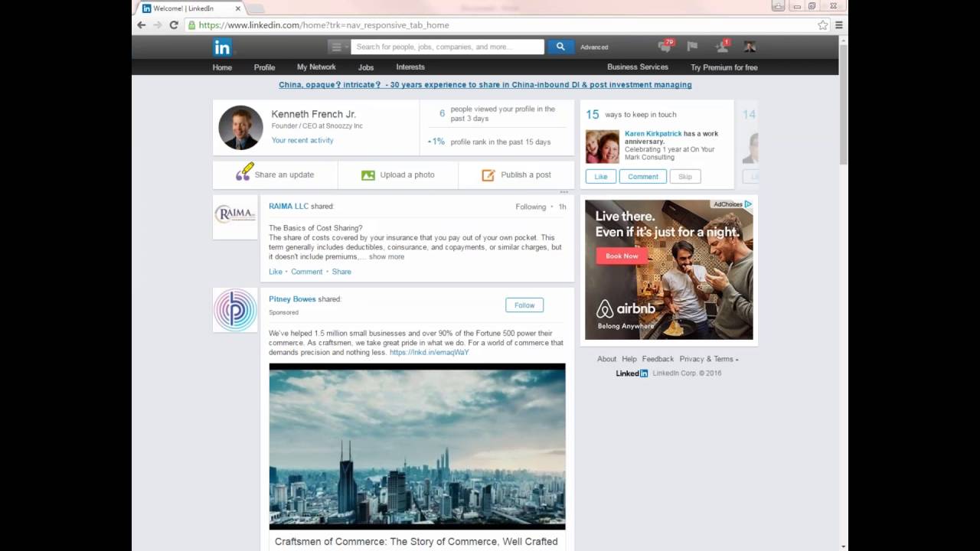This screenshot has width=980, height=551.
Task: Click the RAIMA LLC name link
Action: (x=289, y=207)
